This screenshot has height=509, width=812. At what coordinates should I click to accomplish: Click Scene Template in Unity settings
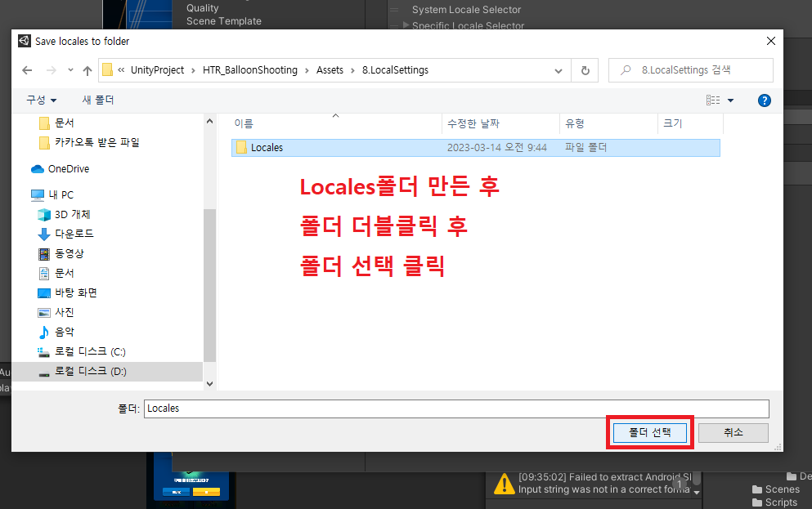point(224,21)
